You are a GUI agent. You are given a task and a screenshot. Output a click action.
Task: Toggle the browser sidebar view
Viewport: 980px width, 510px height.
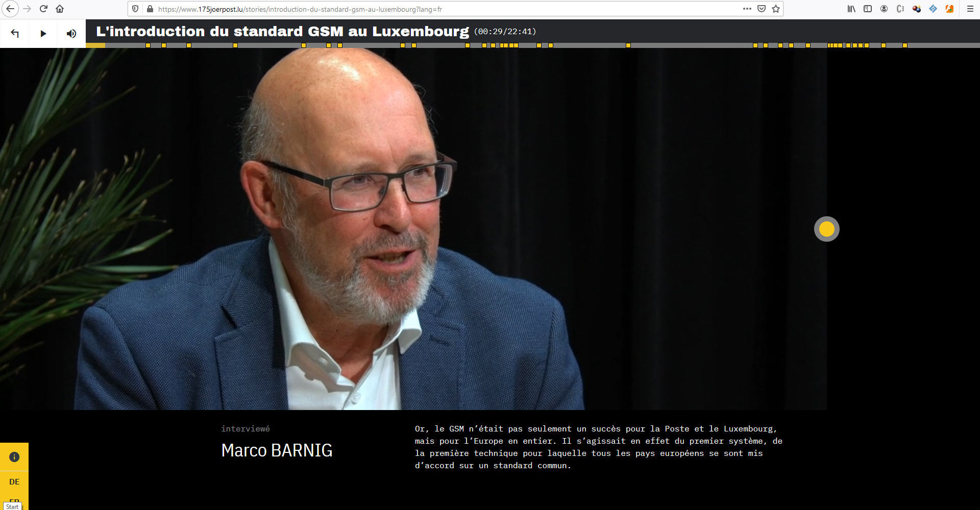point(868,9)
